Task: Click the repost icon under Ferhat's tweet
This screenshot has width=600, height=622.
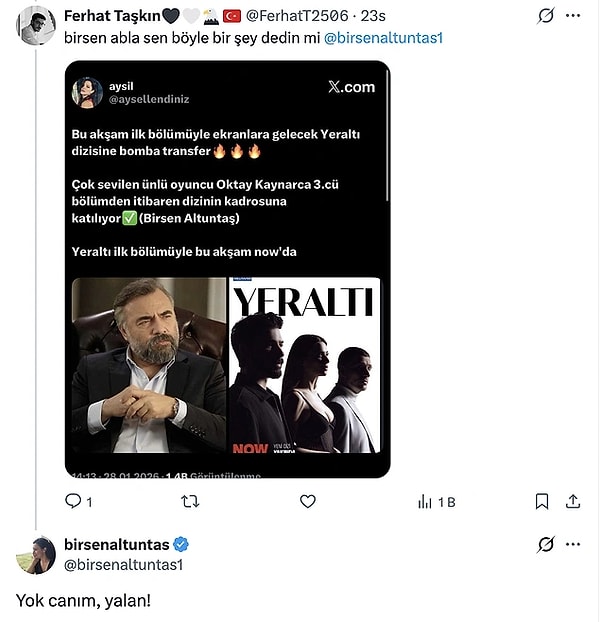Action: (x=190, y=501)
